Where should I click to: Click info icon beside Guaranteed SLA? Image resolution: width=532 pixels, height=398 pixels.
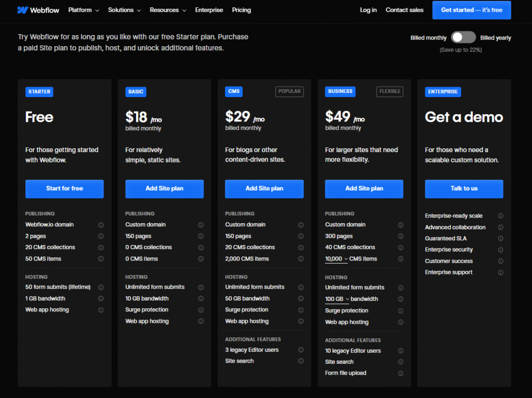click(501, 239)
